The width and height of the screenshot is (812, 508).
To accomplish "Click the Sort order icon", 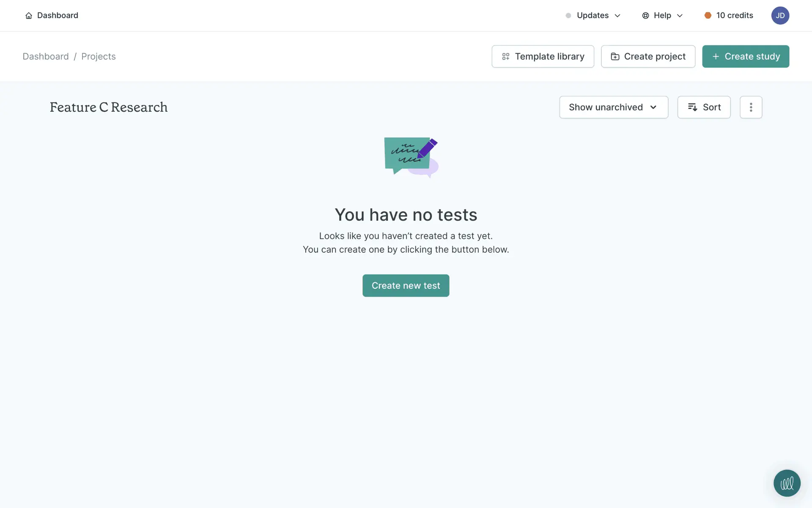I will [692, 107].
